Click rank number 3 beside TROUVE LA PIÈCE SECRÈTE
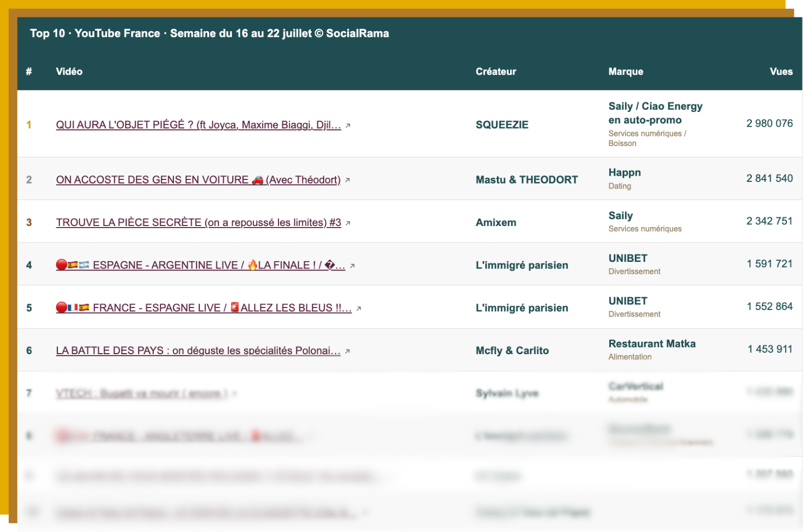Viewport: 803px width, 532px height. coord(29,222)
